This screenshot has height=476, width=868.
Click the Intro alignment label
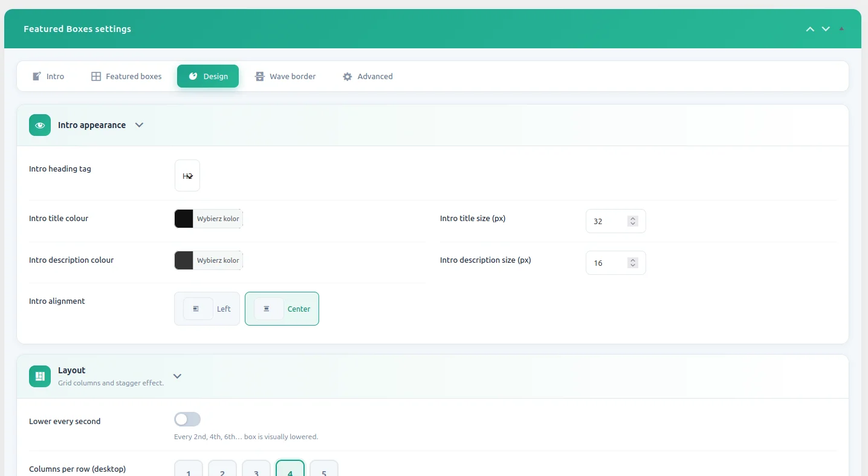(57, 301)
